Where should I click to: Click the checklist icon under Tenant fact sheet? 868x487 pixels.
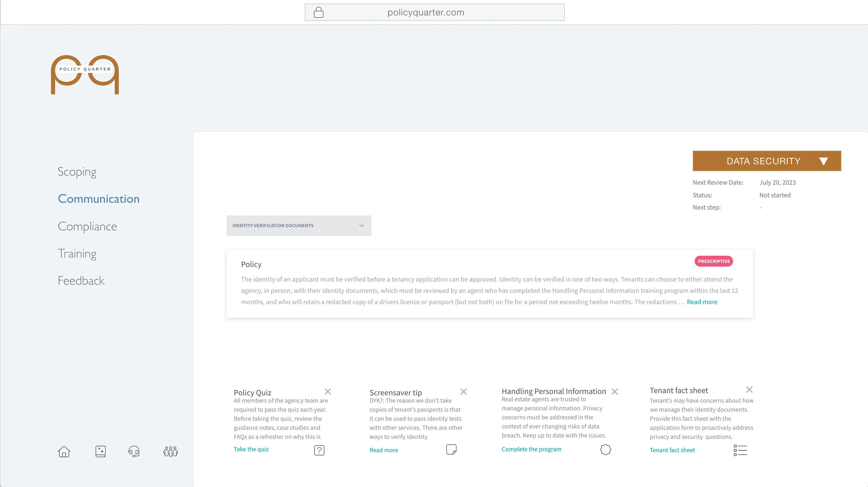click(740, 450)
